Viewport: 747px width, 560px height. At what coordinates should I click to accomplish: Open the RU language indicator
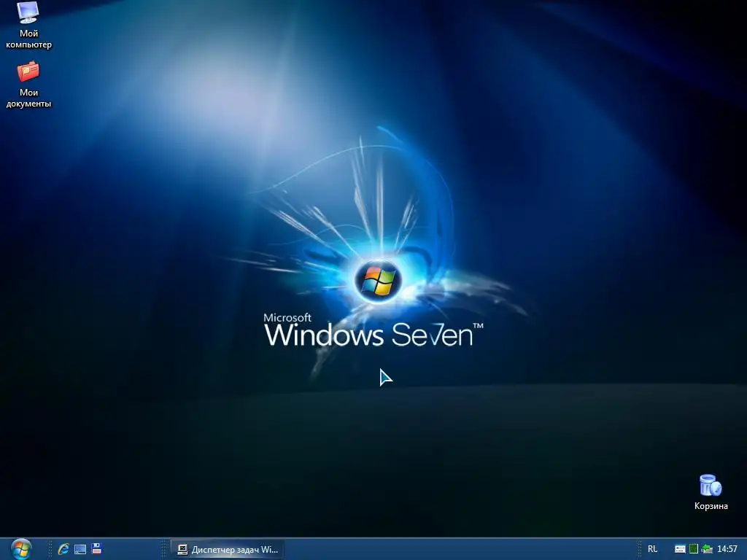(x=653, y=549)
